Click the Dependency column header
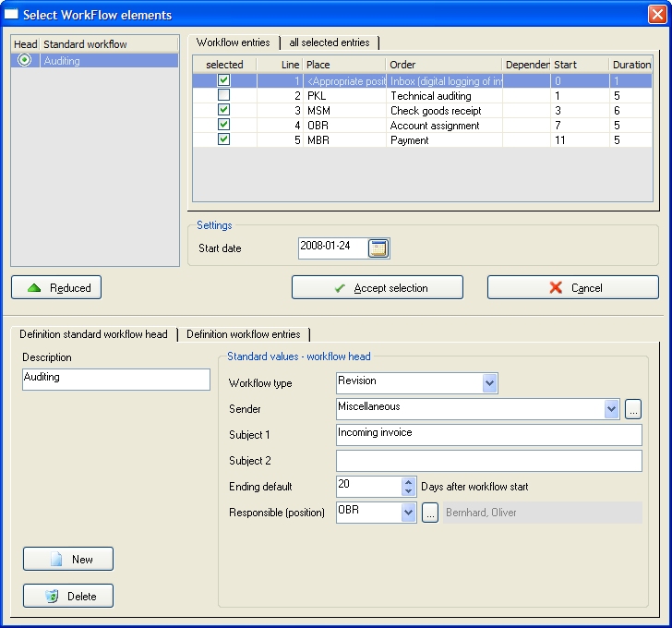Screen dimensions: 672x628 click(526, 65)
